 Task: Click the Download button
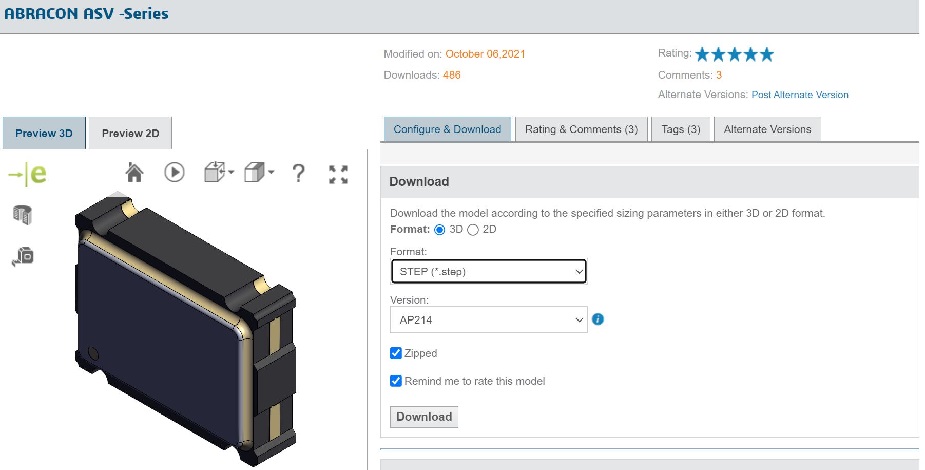coord(424,417)
